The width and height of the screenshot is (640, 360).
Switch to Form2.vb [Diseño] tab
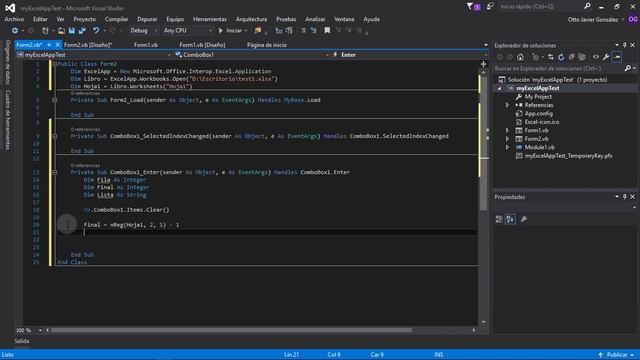[x=88, y=45]
